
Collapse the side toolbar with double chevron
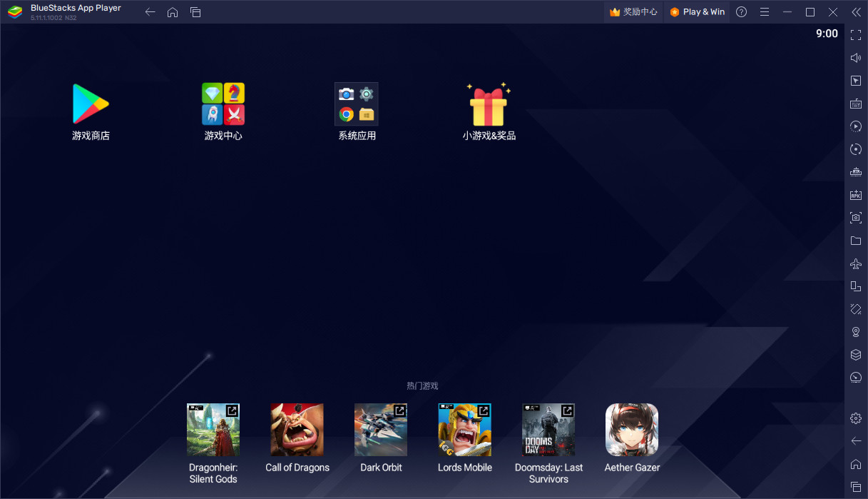856,12
